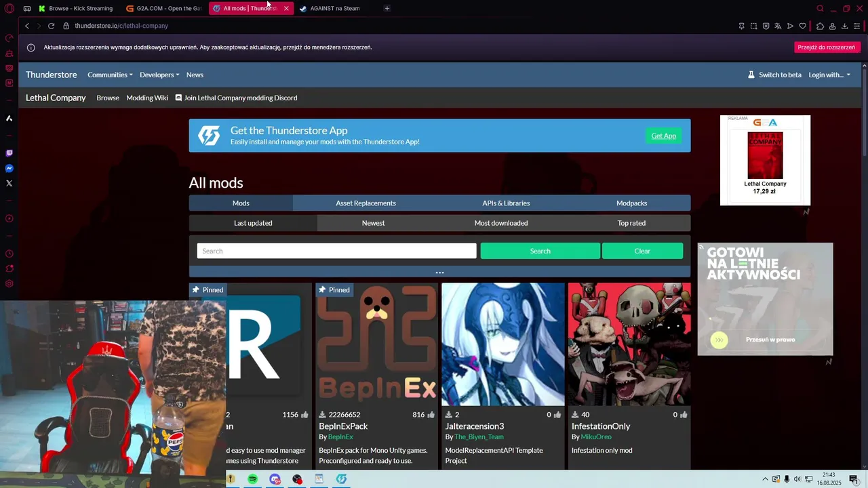Click Przejdź do rozszerzeń button
This screenshot has height=488, width=868.
tap(826, 47)
